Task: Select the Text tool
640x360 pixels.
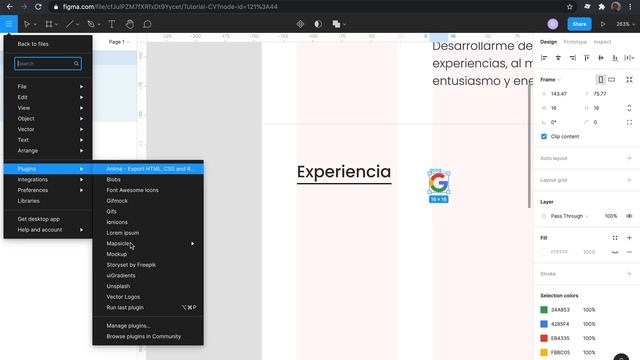Action: [111, 24]
